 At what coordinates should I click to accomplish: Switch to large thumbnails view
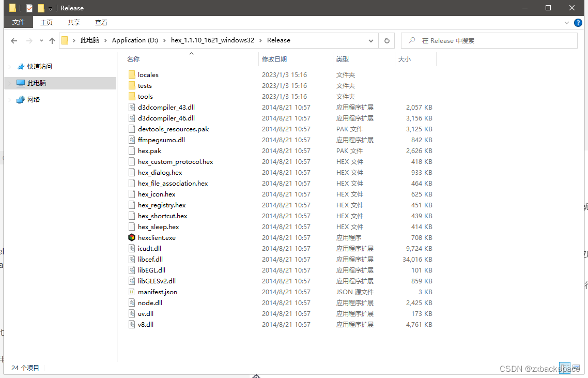point(575,367)
